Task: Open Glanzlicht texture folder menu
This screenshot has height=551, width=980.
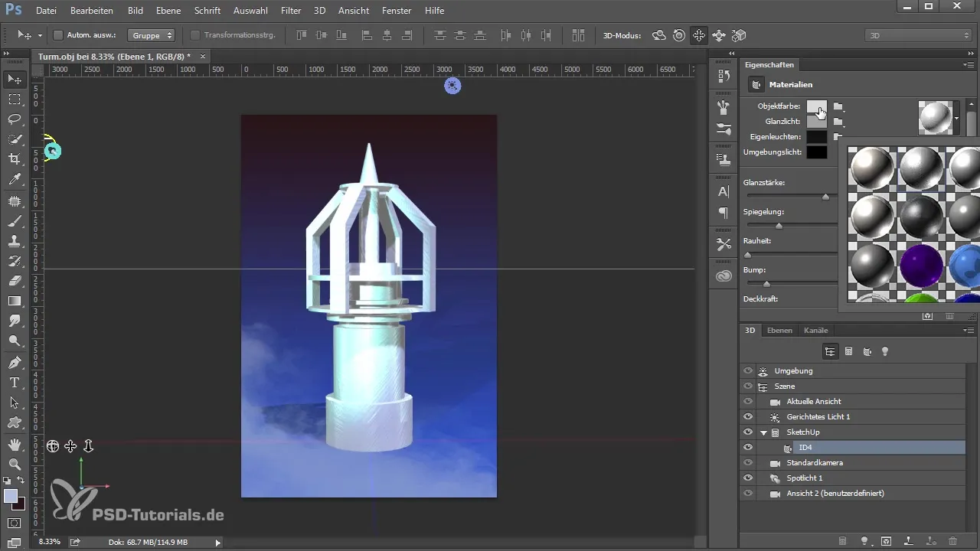Action: pos(838,122)
